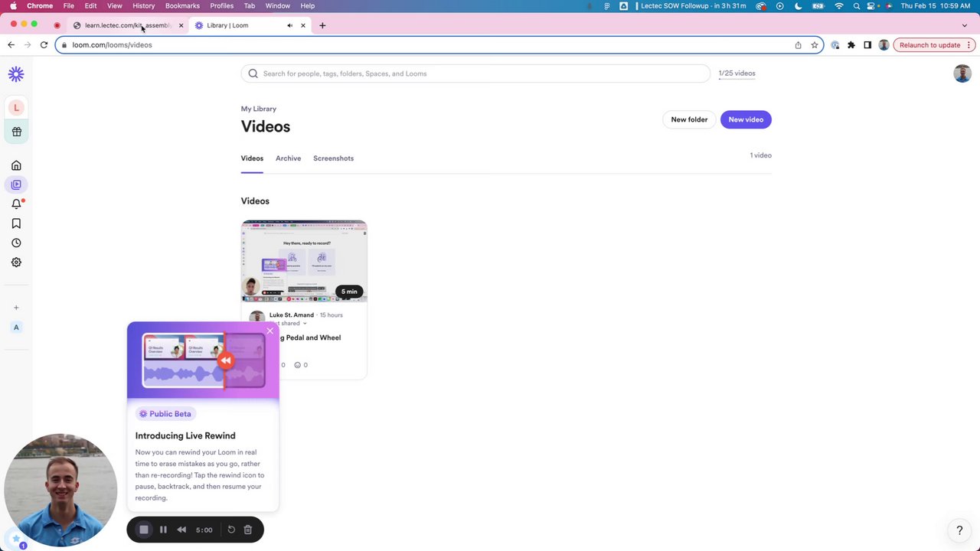The image size is (980, 551).
Task: Open the bookmark Watch Later icon
Action: click(16, 223)
